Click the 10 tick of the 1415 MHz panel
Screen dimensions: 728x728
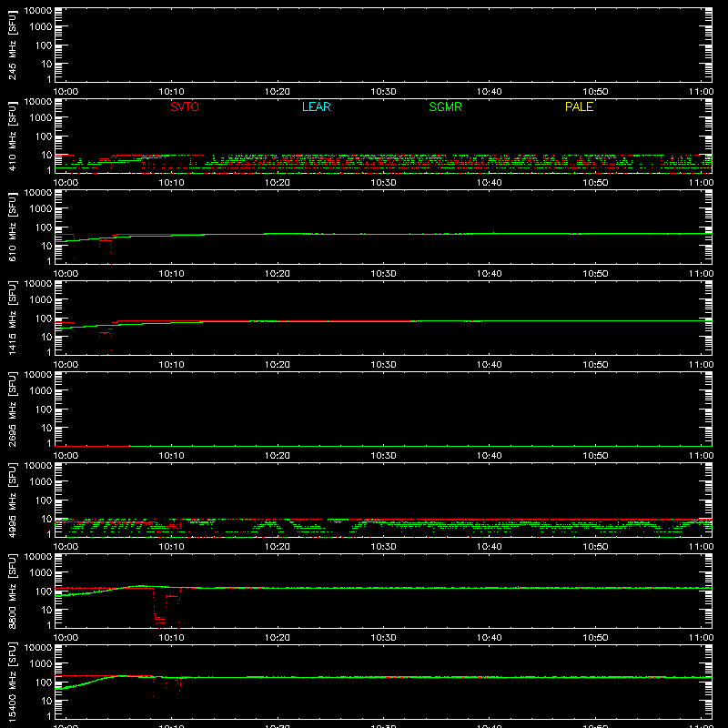46,337
